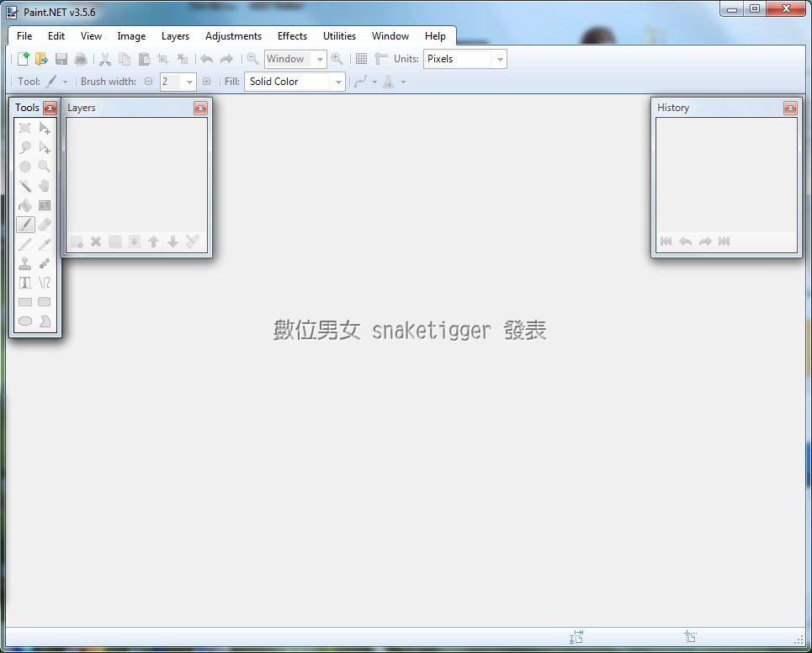The image size is (812, 653).
Task: Click the Zoom Out magnifier icon
Action: tap(252, 59)
